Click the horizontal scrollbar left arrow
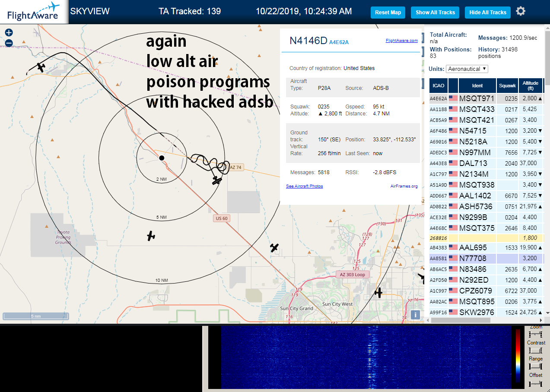This screenshot has width=550, height=392. pos(428,320)
